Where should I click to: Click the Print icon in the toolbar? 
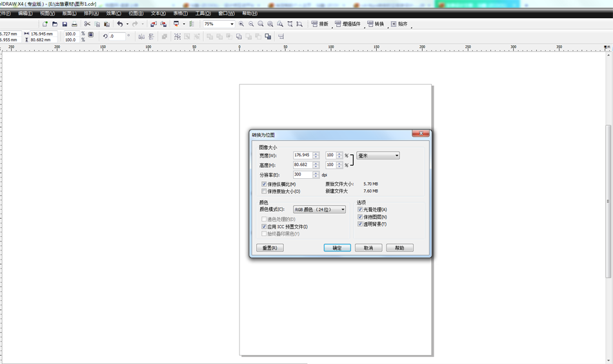click(74, 24)
